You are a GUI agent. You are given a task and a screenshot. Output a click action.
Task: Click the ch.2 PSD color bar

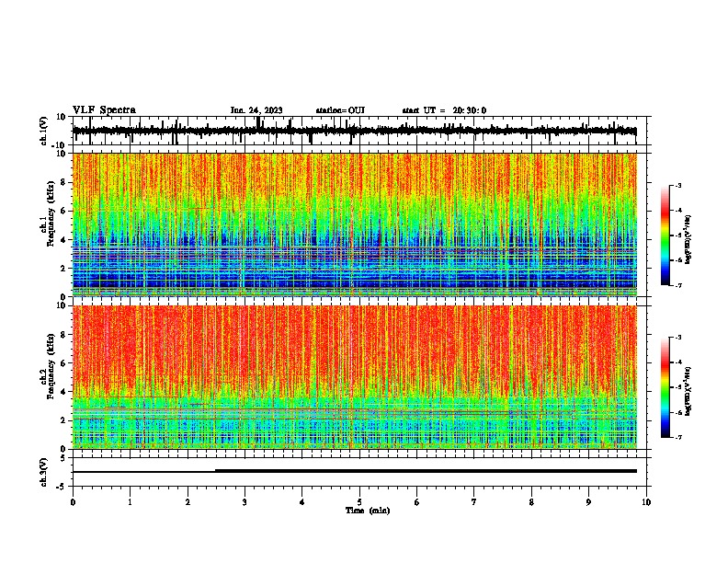pos(665,387)
